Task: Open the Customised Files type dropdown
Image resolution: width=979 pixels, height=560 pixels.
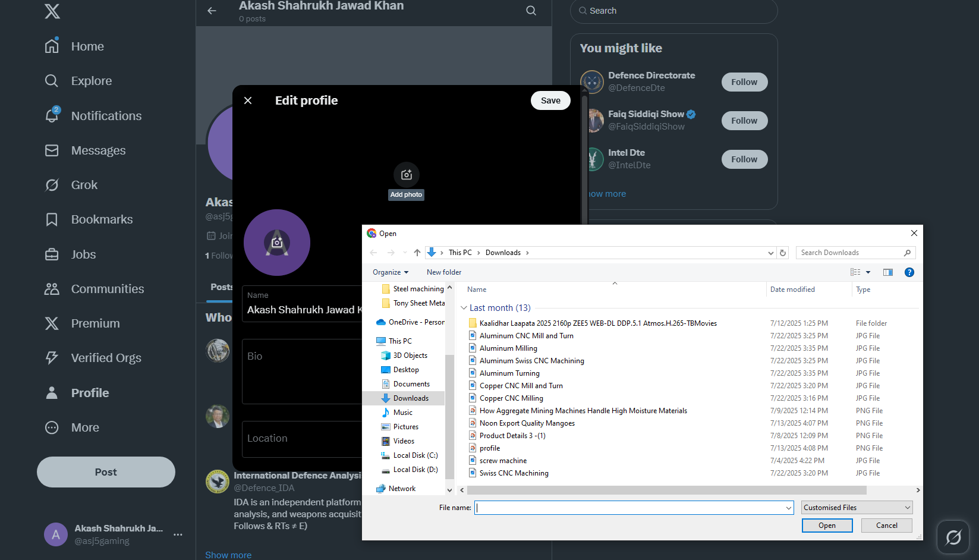Action: click(857, 508)
